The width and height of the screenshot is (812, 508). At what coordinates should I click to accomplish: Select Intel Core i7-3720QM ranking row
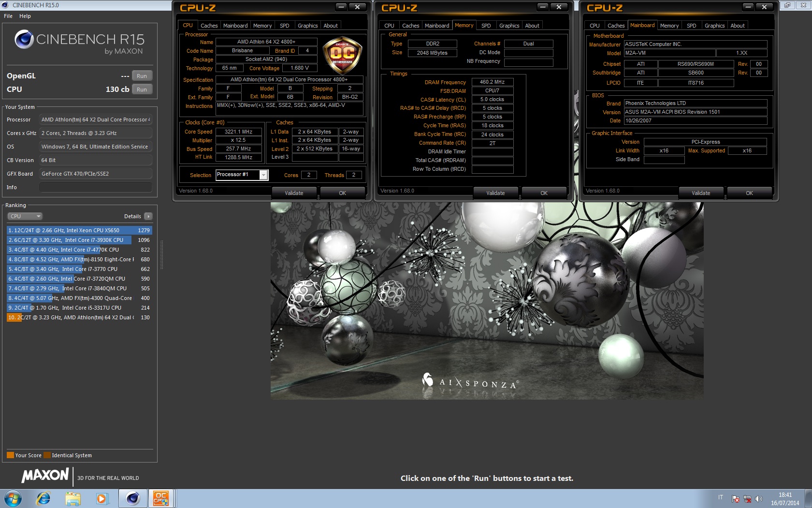point(80,279)
